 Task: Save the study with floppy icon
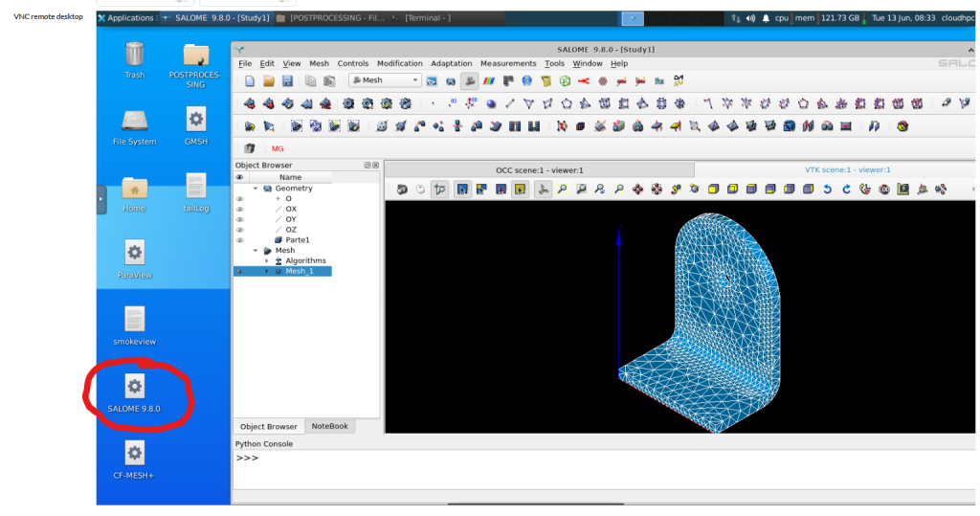coord(287,80)
